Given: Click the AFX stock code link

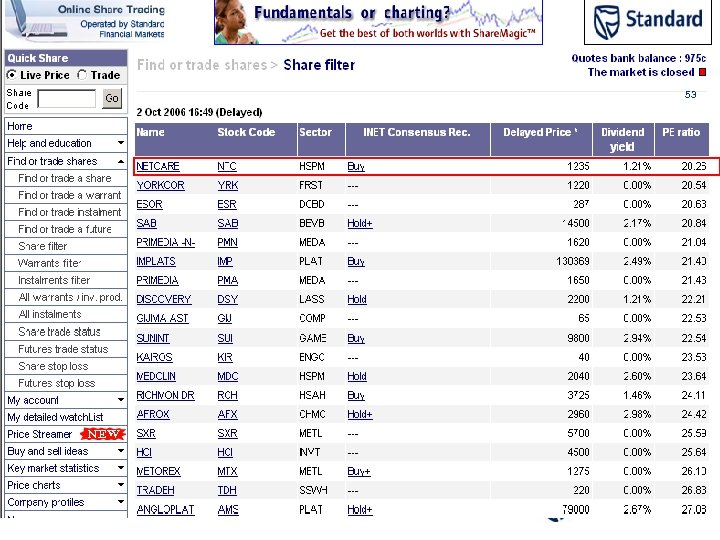Looking at the screenshot, I should (227, 414).
